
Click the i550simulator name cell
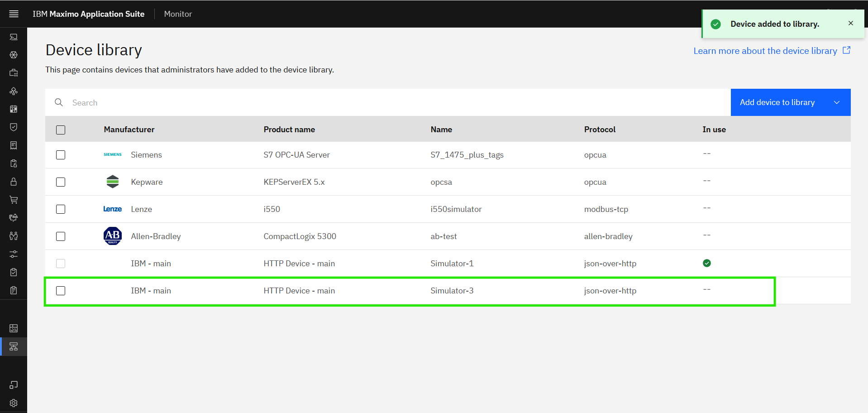[456, 209]
